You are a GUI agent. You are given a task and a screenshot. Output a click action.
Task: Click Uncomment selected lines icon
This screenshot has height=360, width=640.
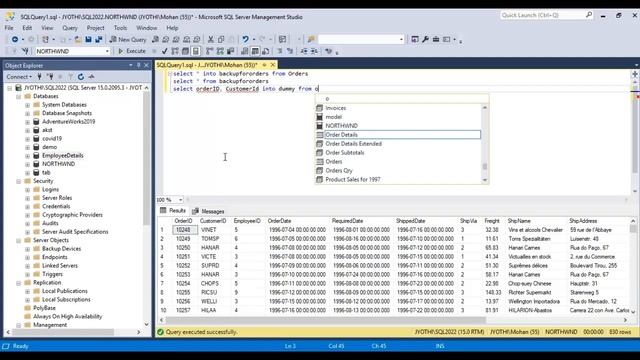pos(290,51)
